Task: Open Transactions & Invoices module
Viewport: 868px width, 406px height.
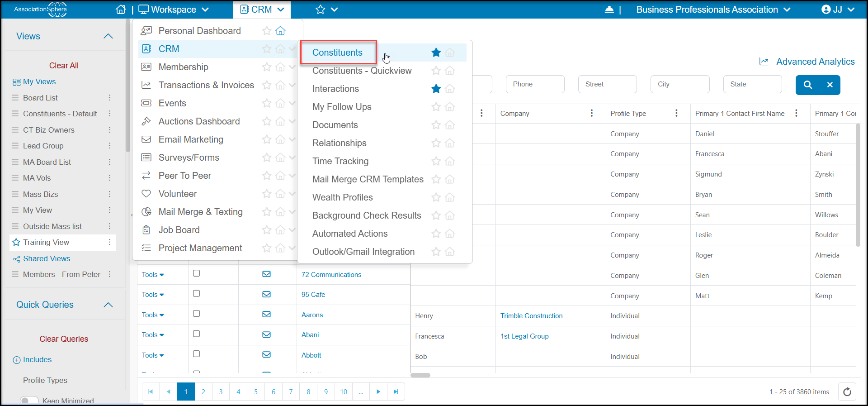Action: click(x=206, y=85)
